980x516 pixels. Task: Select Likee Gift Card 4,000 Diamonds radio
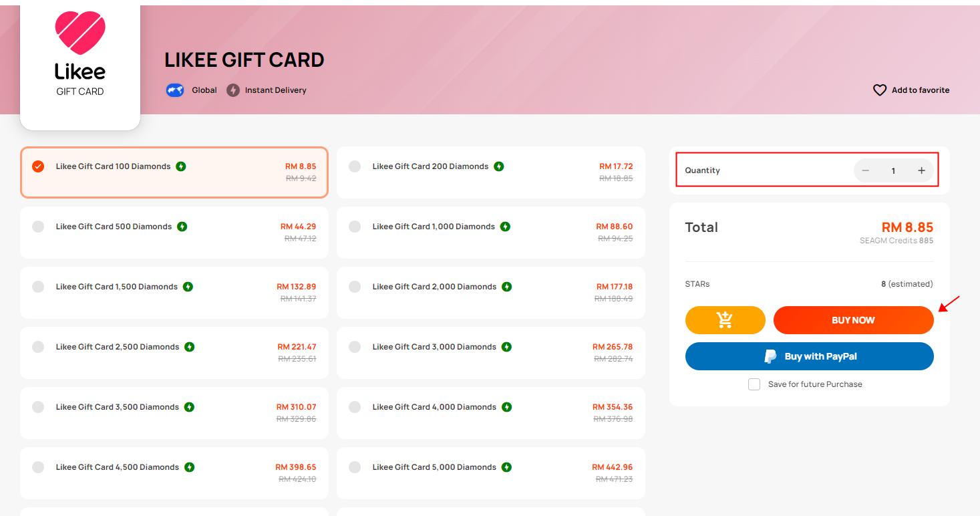[x=355, y=407]
